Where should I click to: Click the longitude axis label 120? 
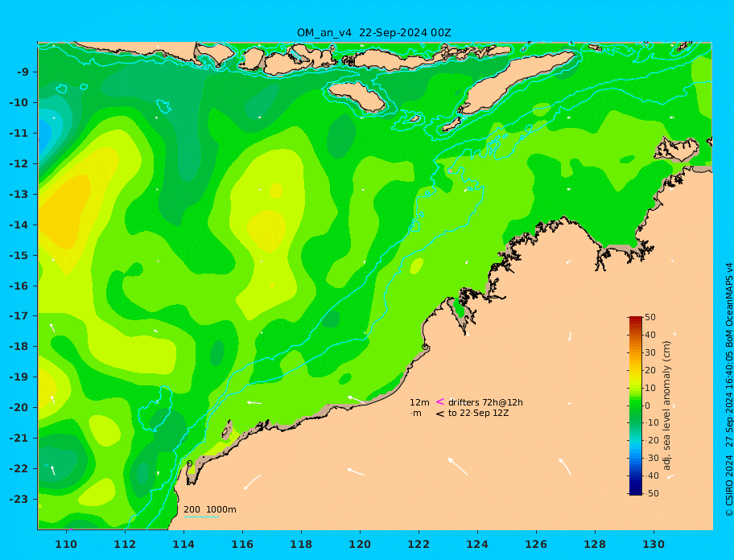tap(360, 544)
